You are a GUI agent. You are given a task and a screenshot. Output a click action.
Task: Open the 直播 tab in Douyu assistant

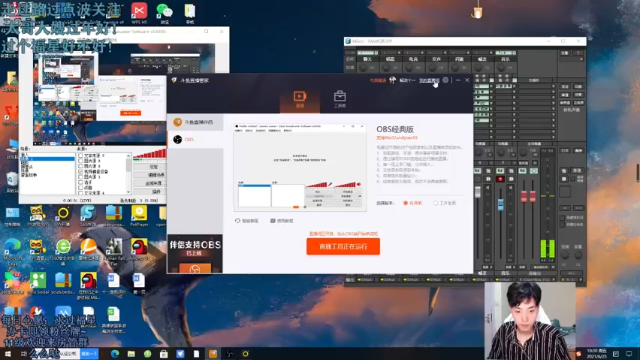(x=300, y=100)
